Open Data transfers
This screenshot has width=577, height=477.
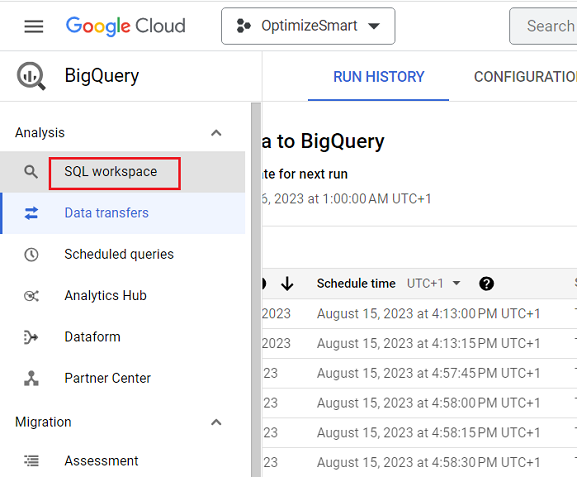click(x=123, y=213)
